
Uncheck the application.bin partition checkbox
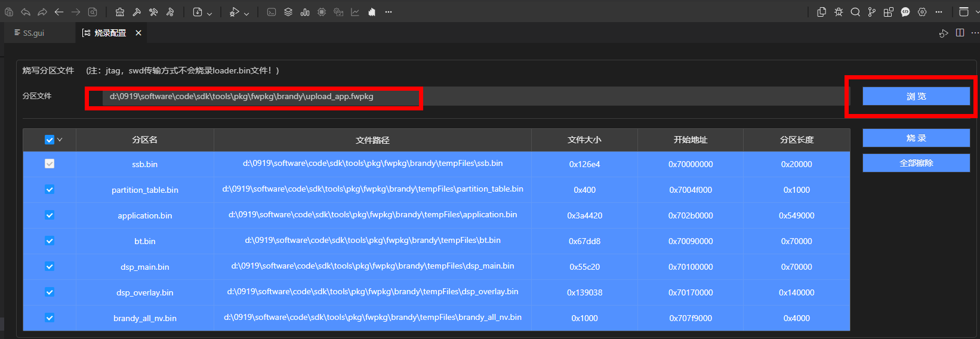point(50,215)
